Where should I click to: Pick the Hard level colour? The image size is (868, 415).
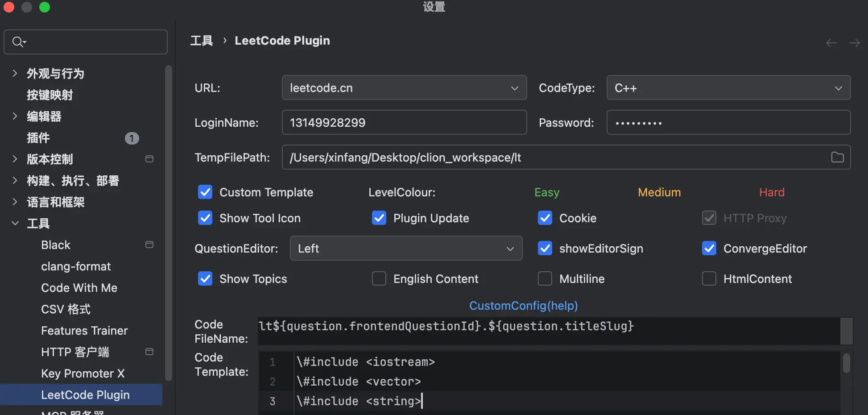(x=772, y=192)
